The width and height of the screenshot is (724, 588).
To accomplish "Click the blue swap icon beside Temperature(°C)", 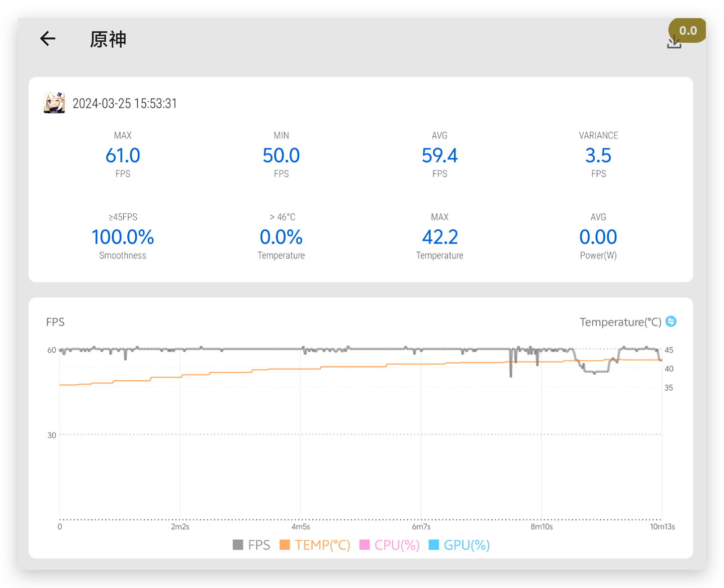I will pos(671,321).
